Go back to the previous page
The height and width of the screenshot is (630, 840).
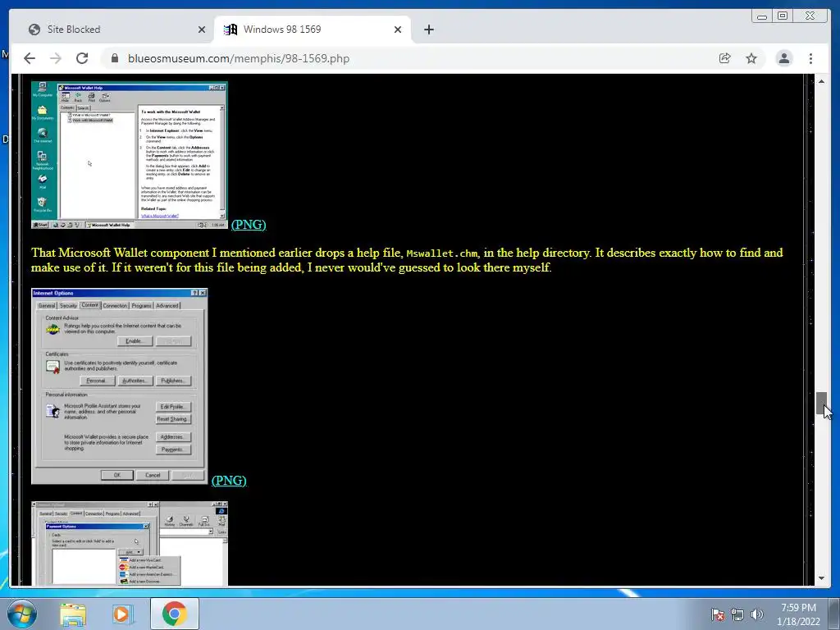pos(30,58)
